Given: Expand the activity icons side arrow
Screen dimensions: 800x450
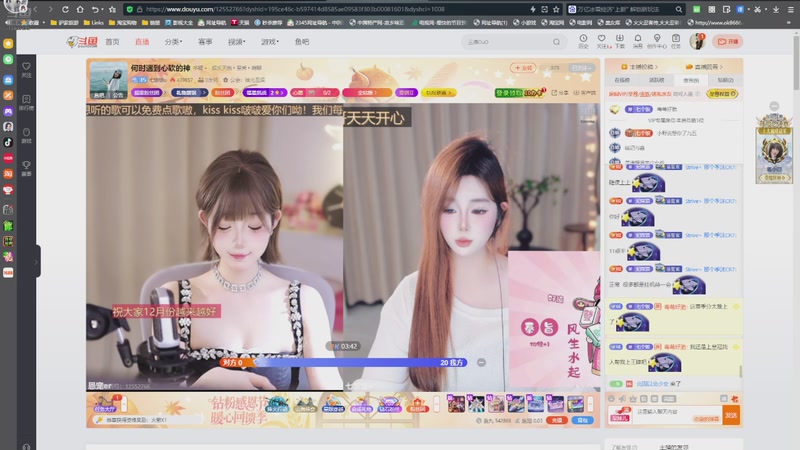Looking at the screenshot, I should tap(436, 404).
